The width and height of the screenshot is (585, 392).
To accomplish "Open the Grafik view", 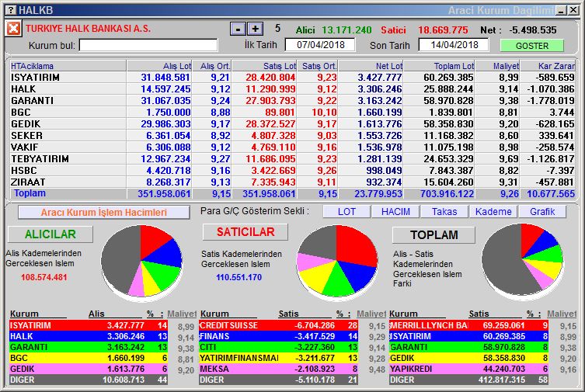I will click(x=542, y=212).
